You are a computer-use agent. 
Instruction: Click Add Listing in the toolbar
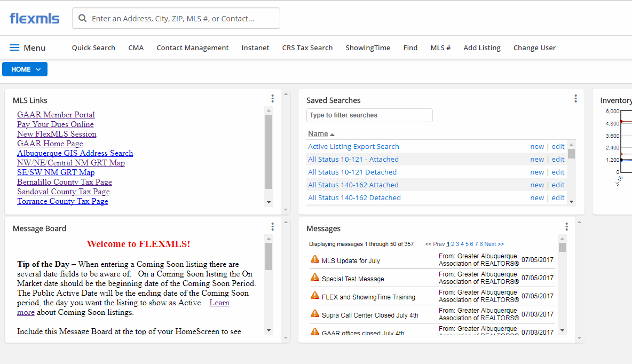(482, 48)
